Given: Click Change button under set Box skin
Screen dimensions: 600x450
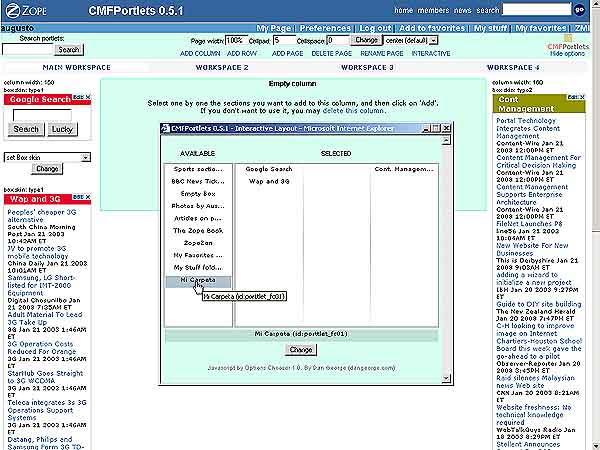Looking at the screenshot, I should (47, 169).
